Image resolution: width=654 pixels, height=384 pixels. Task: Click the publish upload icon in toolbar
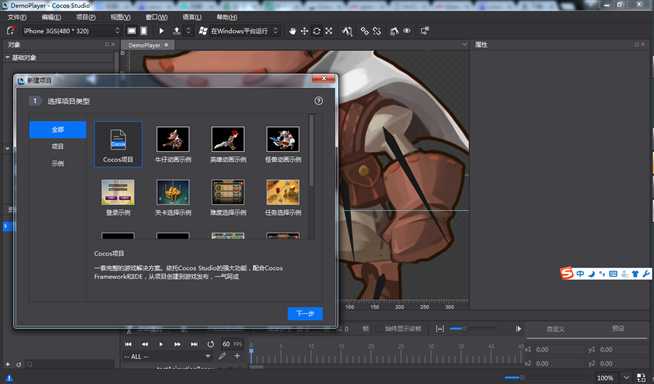(x=177, y=31)
